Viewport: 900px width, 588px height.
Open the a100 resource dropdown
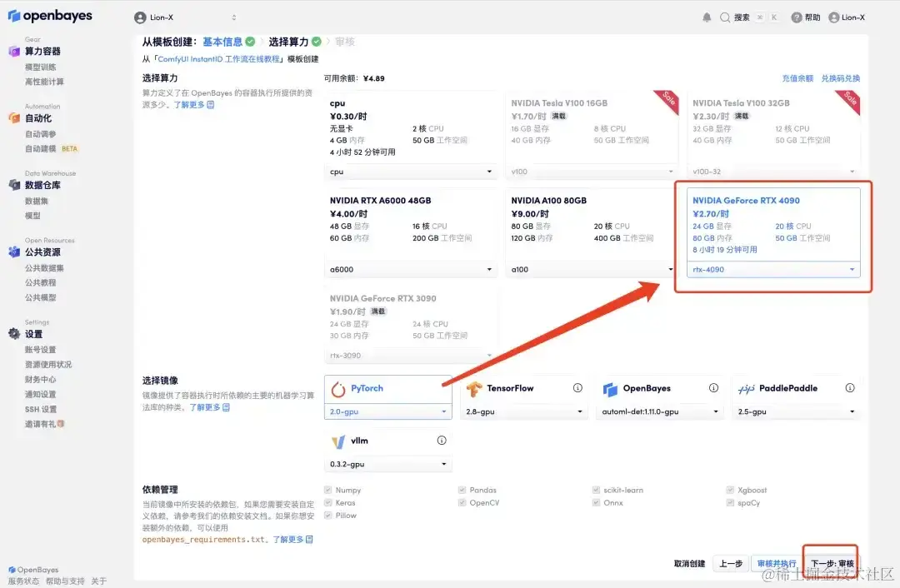tap(592, 269)
